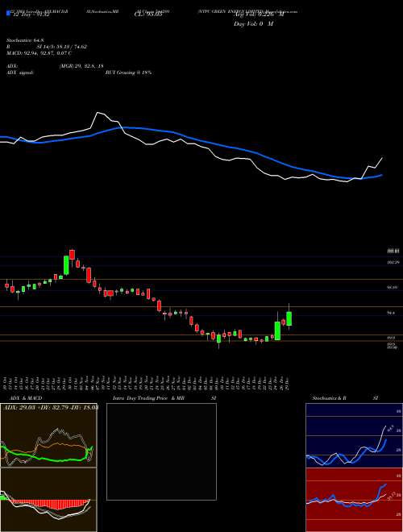Click the last green candlestick on the price chart
Screen dimensions: 403x532
pos(289,318)
